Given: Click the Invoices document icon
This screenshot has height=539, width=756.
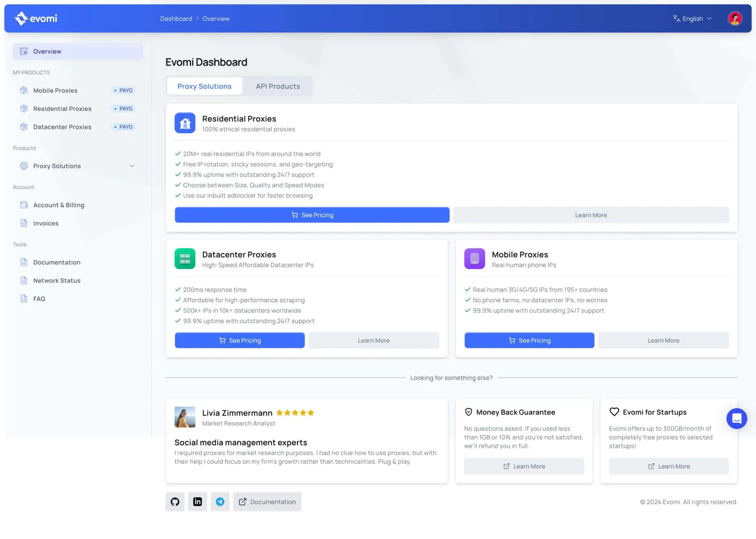Looking at the screenshot, I should coord(24,223).
